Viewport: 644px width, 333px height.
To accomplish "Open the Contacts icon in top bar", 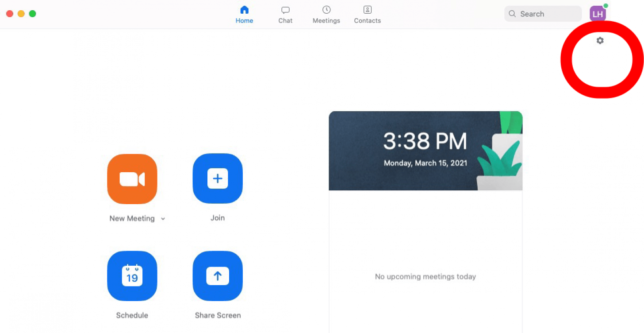I will pos(367,10).
